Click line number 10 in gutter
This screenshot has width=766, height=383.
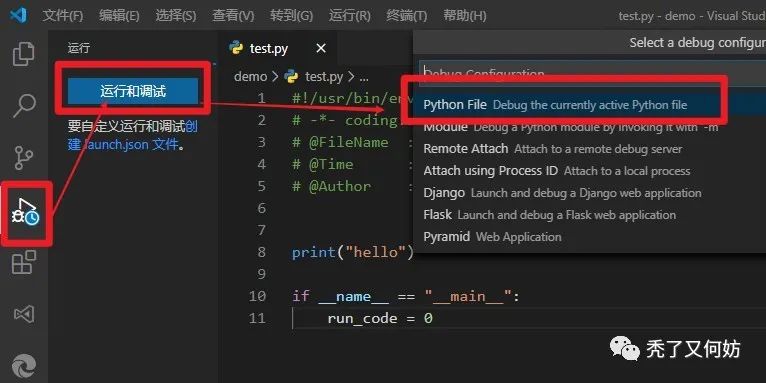coord(257,296)
